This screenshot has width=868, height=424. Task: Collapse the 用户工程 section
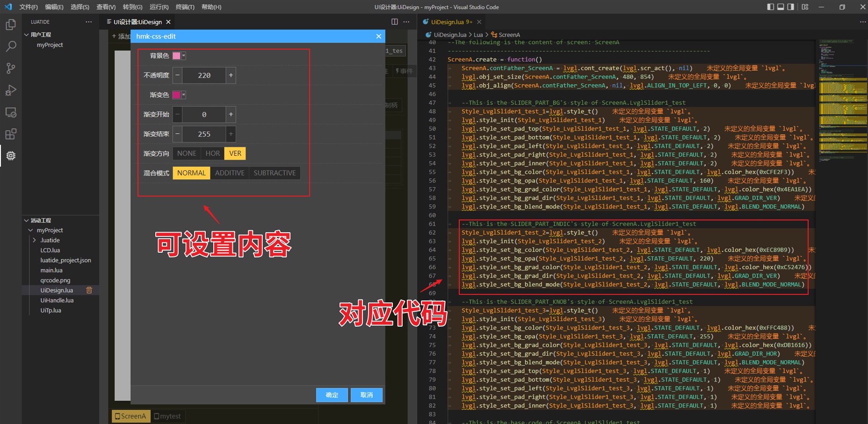(x=27, y=35)
